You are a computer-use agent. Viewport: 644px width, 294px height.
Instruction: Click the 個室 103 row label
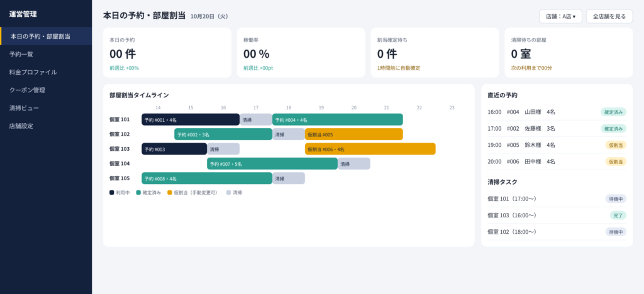[x=120, y=149]
